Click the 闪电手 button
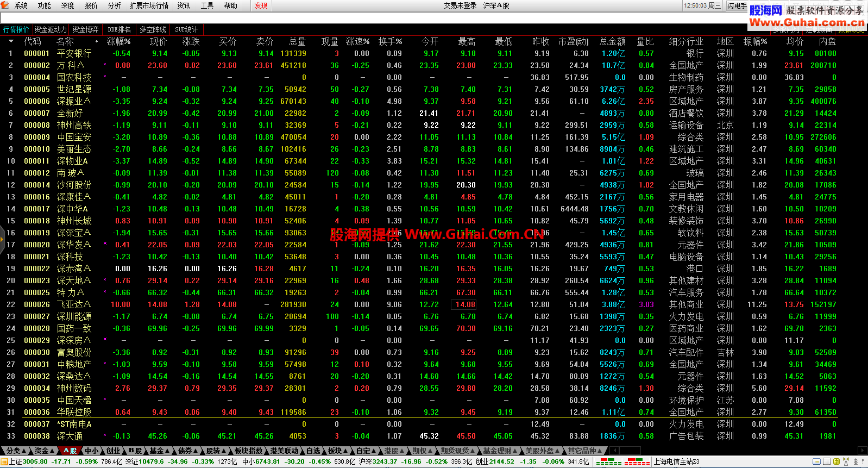Image resolution: width=868 pixels, height=468 pixels. pyautogui.click(x=737, y=5)
